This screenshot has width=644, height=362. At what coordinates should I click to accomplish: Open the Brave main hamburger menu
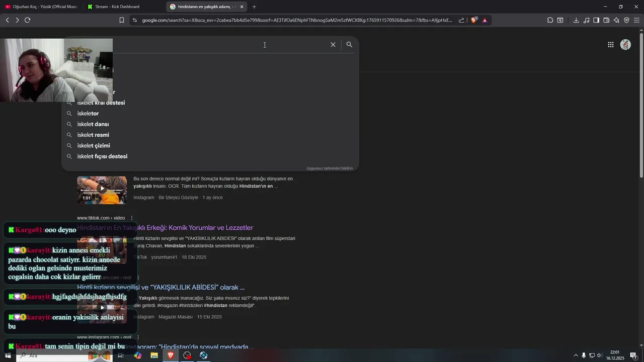coord(636,20)
